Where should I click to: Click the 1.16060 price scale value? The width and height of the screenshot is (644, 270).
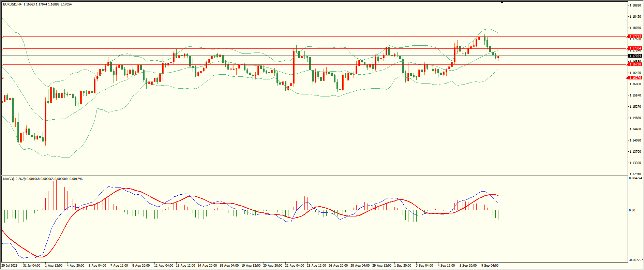(x=635, y=84)
